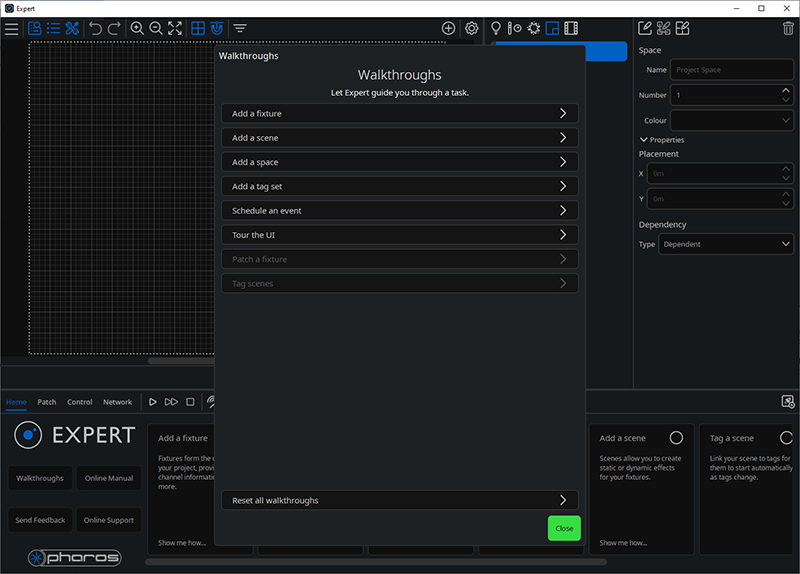Open the Online Manual
800x574 pixels.
point(109,478)
